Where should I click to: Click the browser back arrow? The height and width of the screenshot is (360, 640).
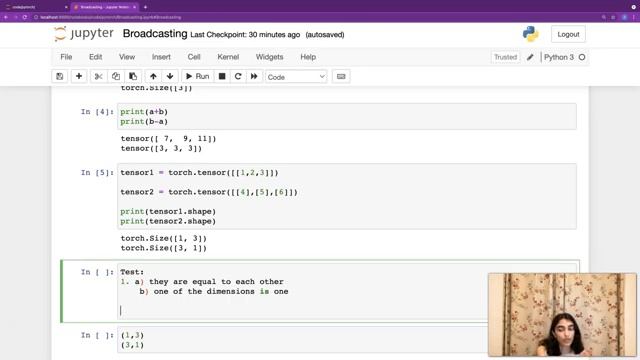6,17
